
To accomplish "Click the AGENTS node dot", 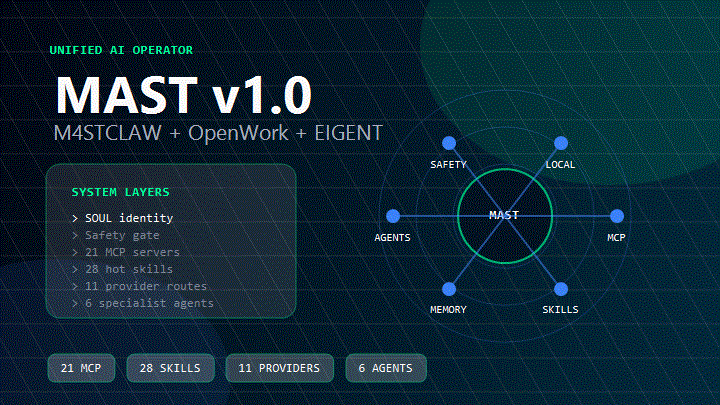I will click(x=393, y=216).
